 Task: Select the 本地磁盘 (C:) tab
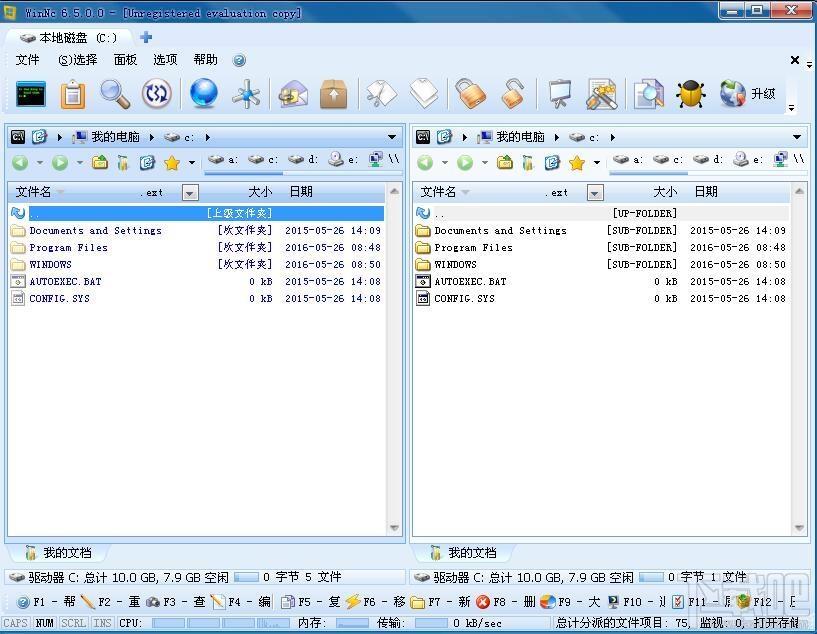[68, 38]
